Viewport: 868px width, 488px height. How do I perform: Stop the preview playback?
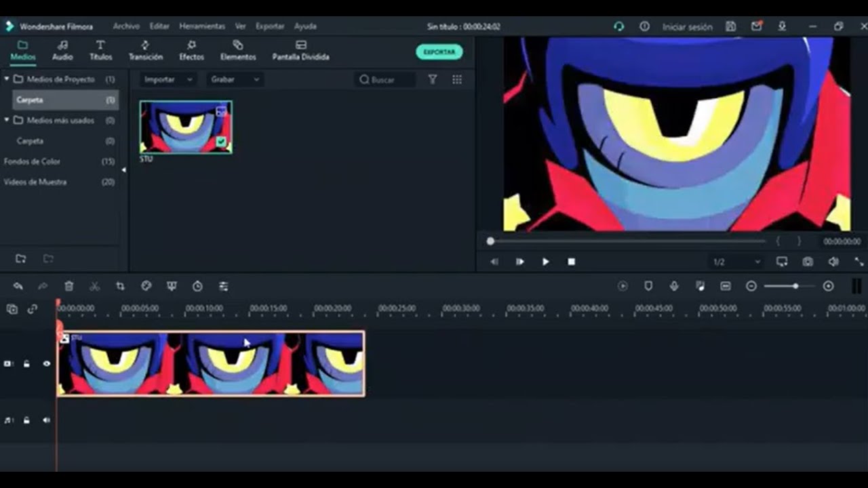coord(572,262)
